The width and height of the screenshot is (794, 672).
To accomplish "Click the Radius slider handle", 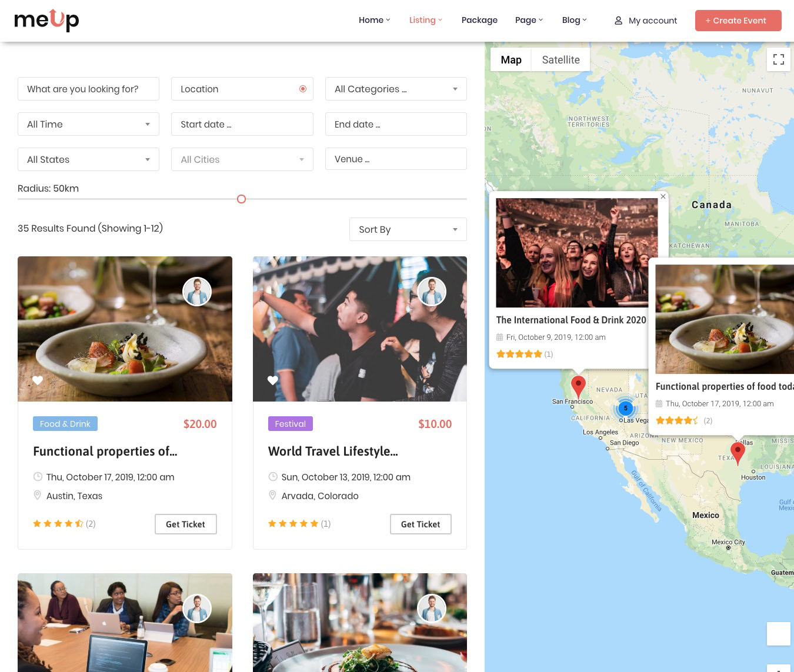I will (x=241, y=199).
